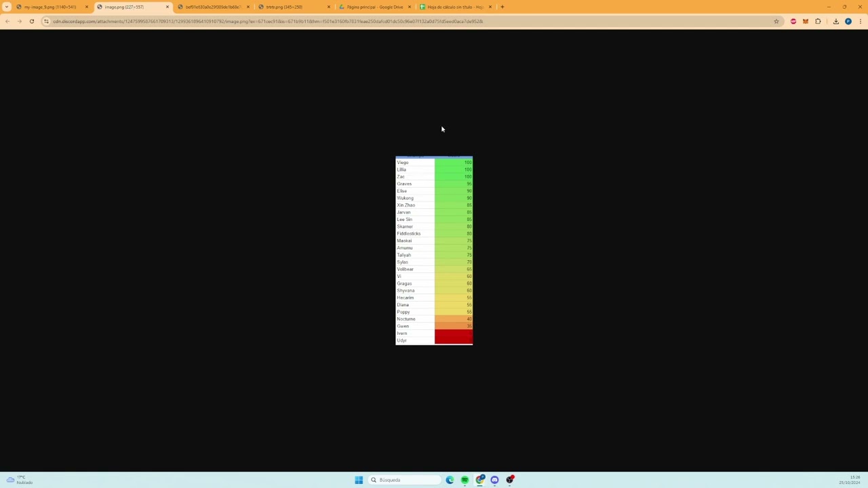The image size is (868, 488).
Task: Open a new browser tab
Action: point(502,7)
